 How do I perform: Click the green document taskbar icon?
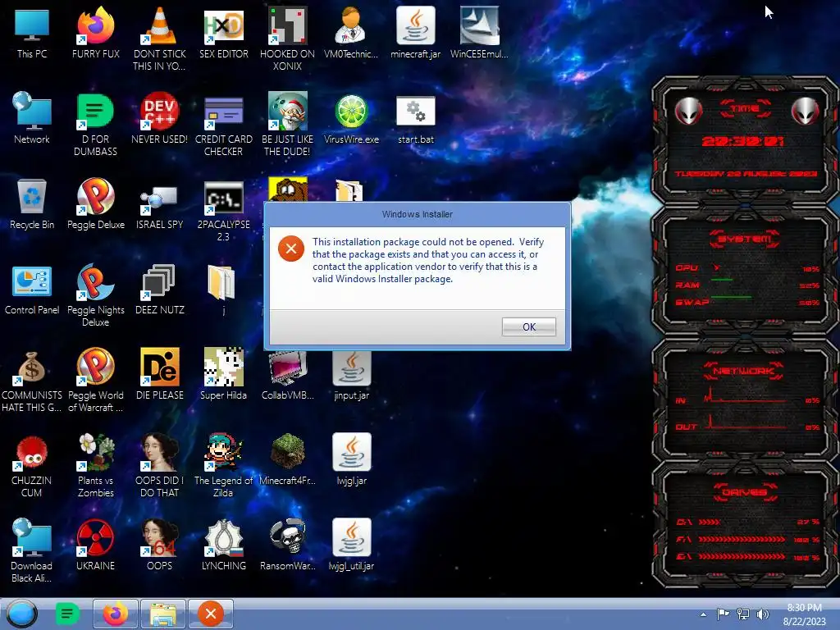pyautogui.click(x=67, y=614)
